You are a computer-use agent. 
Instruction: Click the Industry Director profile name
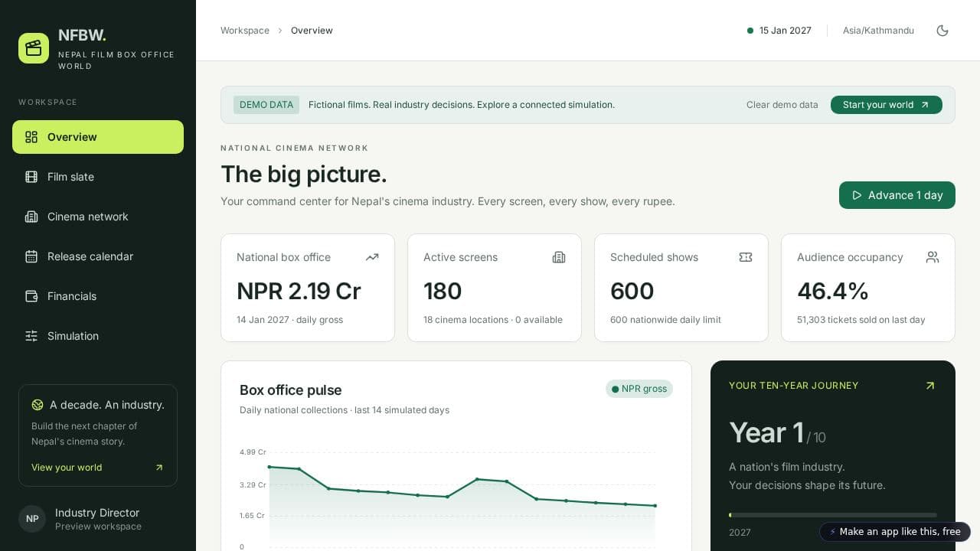(x=97, y=513)
